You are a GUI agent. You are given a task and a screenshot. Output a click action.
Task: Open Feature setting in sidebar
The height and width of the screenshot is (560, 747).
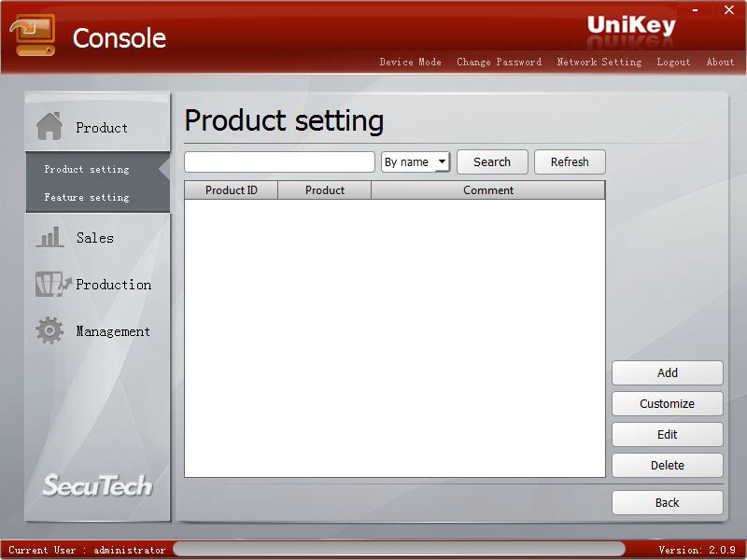click(x=87, y=197)
